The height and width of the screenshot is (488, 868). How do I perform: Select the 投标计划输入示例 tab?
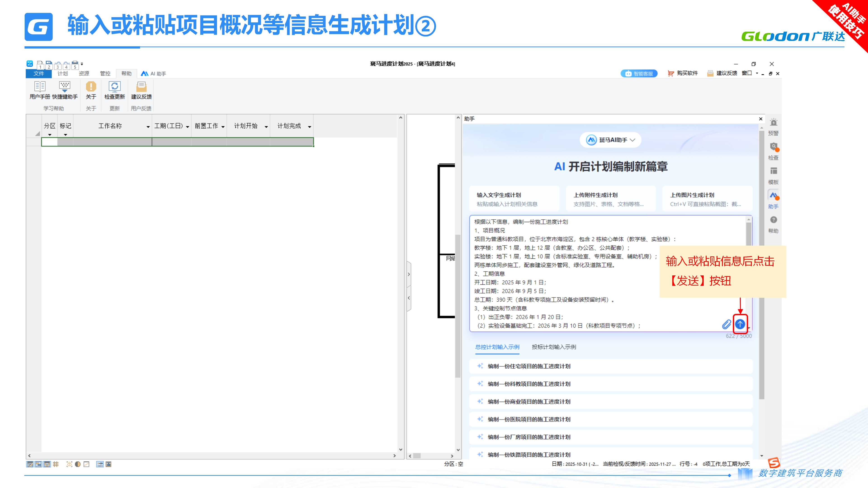554,347
